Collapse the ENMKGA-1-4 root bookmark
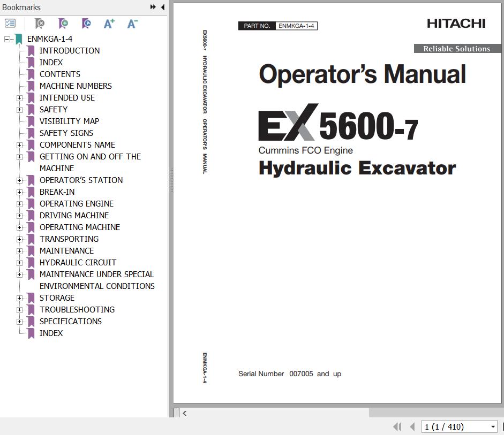Viewport: 504px width, 435px height. coord(7,39)
